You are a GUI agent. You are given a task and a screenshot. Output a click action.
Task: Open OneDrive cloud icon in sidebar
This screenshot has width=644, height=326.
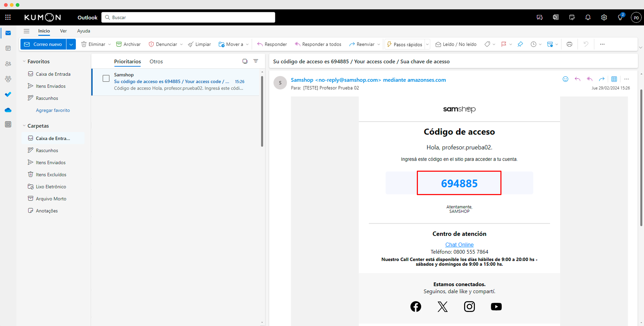(x=8, y=110)
